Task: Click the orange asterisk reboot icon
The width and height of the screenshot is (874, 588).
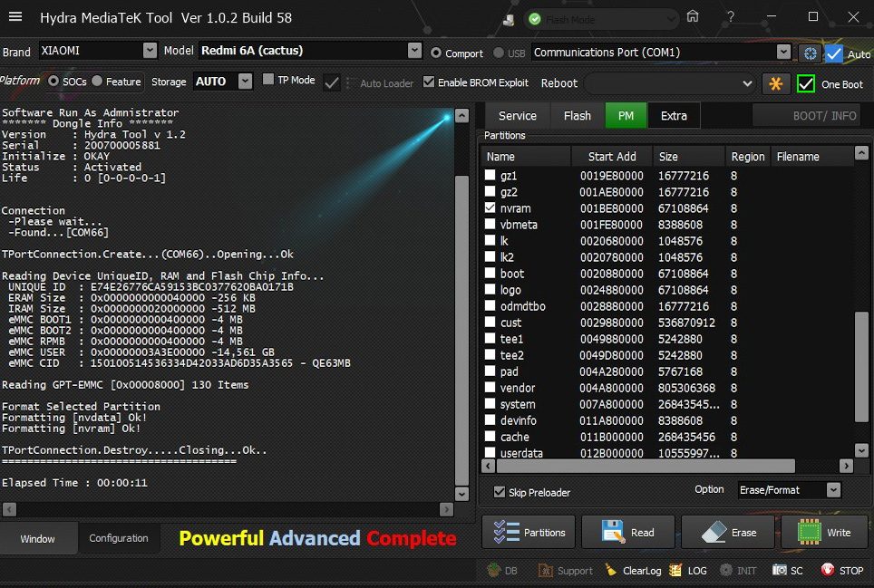Action: click(x=775, y=83)
